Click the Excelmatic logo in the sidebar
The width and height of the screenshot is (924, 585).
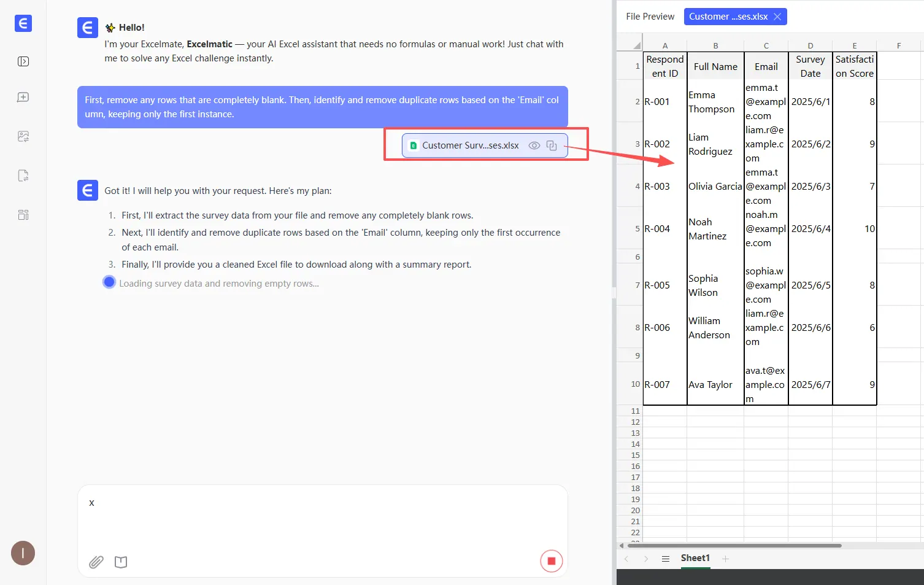click(23, 23)
